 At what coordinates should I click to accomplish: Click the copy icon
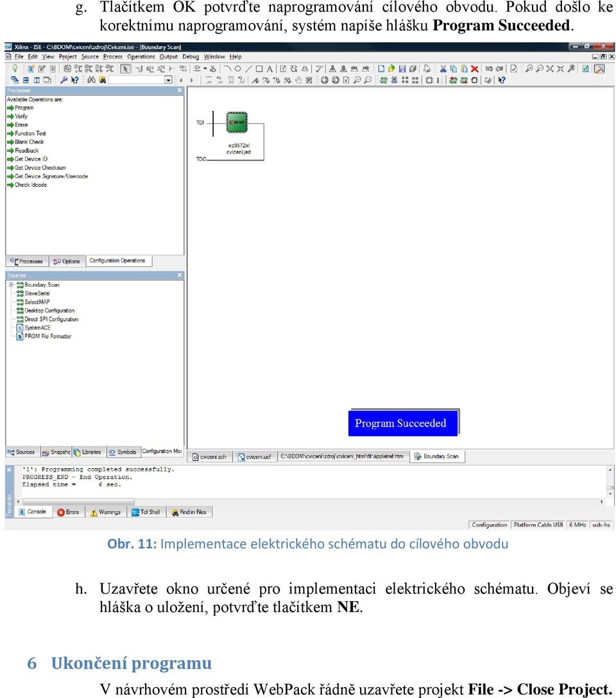pos(454,69)
